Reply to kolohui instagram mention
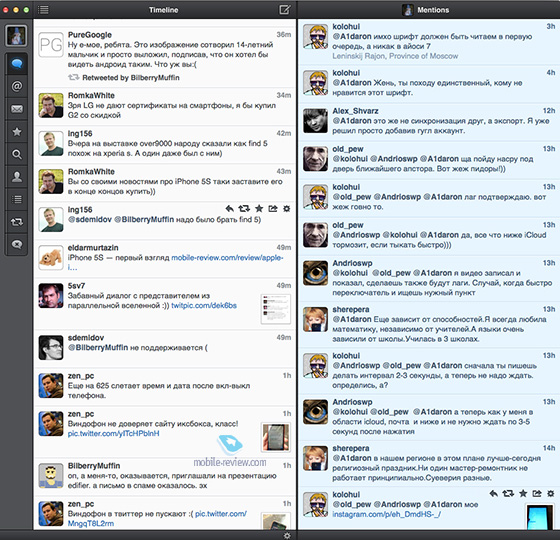Screen dimensions: 560x540 click(494, 494)
